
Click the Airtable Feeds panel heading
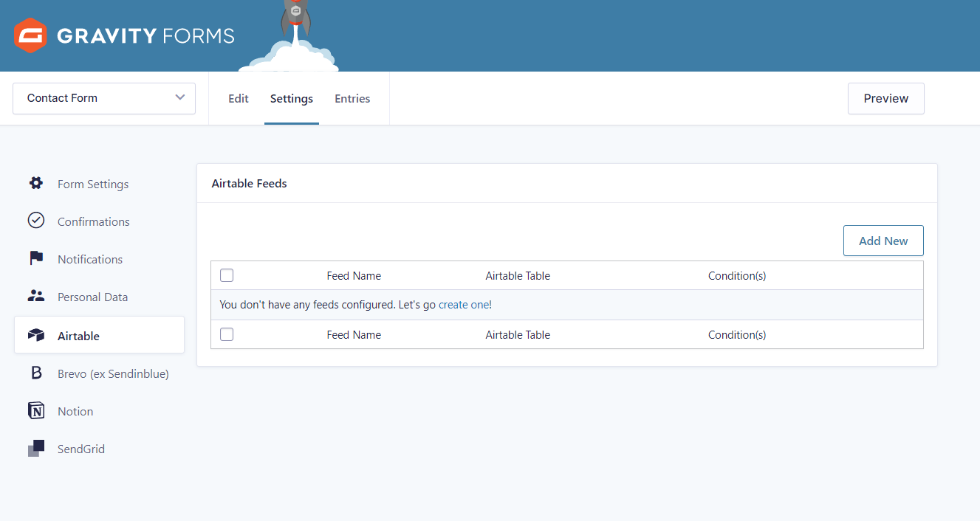(249, 183)
